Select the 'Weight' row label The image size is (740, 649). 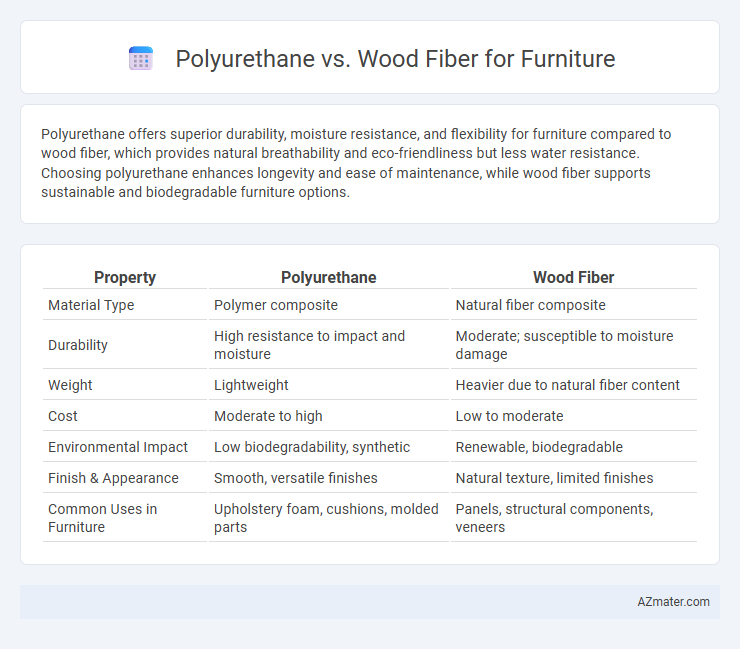pyautogui.click(x=70, y=385)
